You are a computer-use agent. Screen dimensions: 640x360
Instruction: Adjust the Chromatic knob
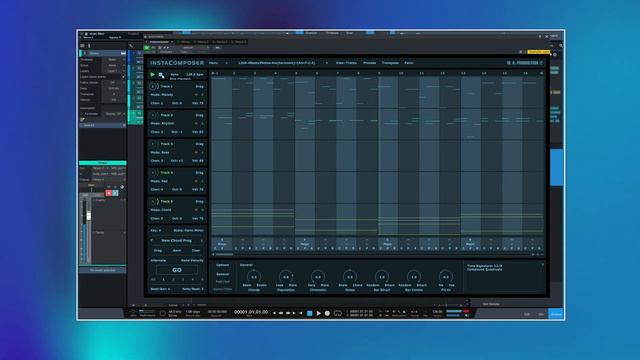pyautogui.click(x=318, y=277)
